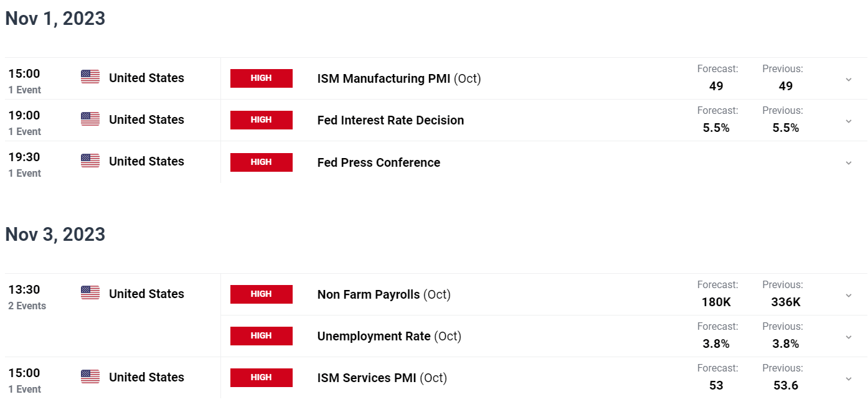Viewport: 868px width, 402px height.
Task: Click HIGH badge for ISM Manufacturing PMI
Action: pos(262,78)
